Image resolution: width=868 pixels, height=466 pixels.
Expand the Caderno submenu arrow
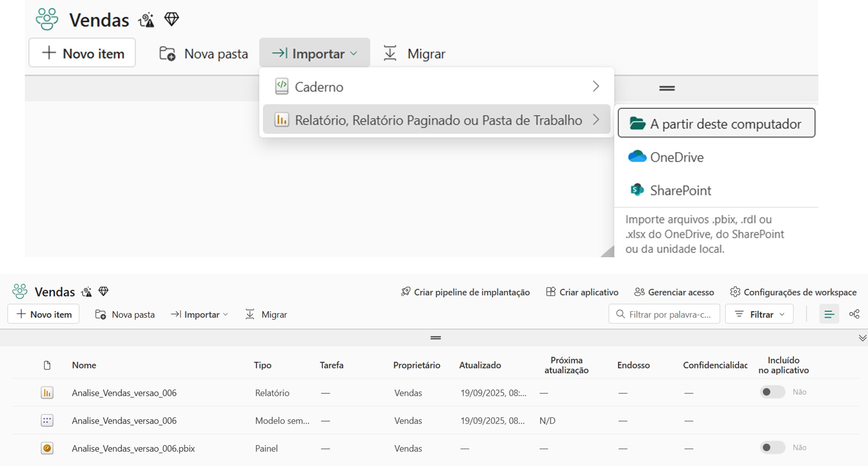[x=596, y=87]
